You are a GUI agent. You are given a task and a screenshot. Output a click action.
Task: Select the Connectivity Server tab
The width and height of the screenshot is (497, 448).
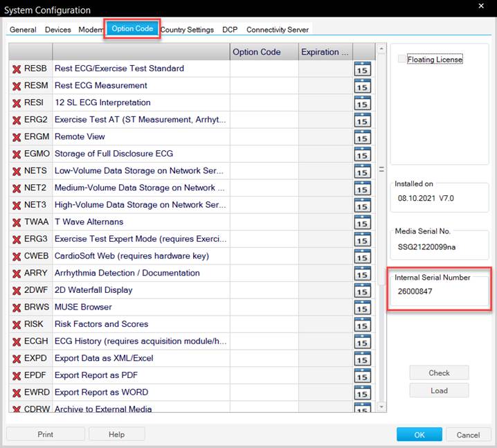pyautogui.click(x=278, y=30)
